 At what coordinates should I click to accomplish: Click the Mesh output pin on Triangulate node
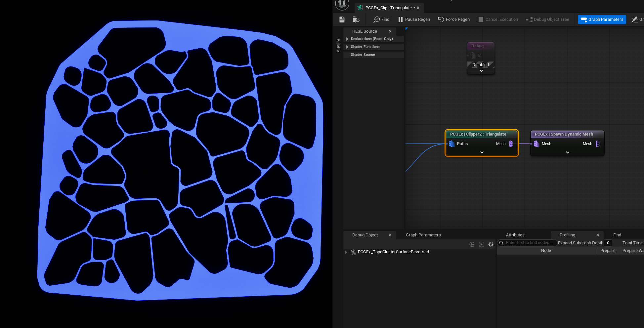[511, 144]
